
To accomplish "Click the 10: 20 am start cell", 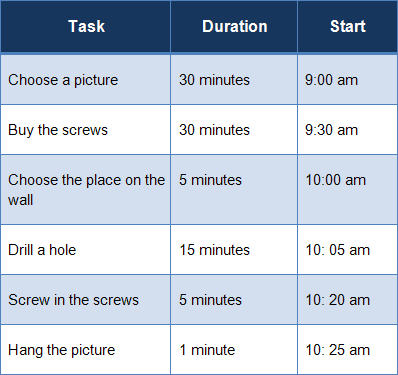I will 347,300.
